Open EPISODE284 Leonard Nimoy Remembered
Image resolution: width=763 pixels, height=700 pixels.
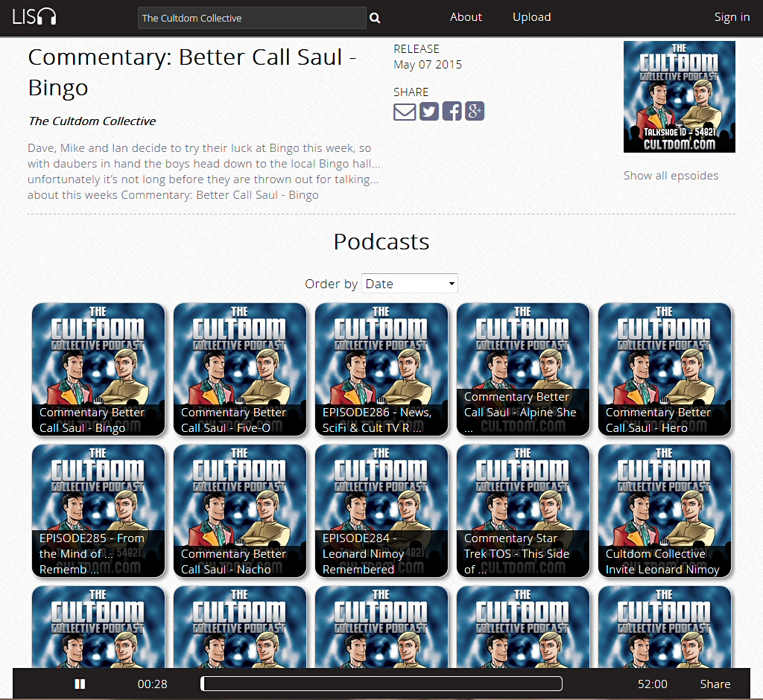(x=381, y=510)
